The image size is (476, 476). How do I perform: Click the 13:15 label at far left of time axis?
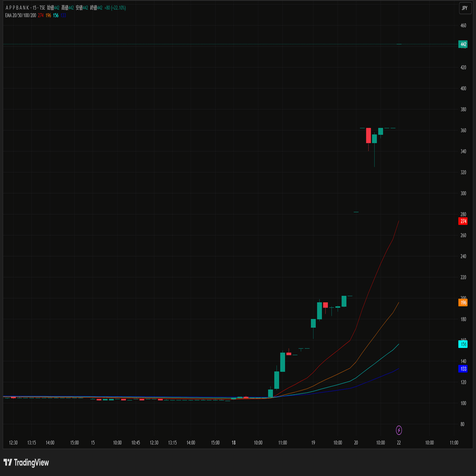click(32, 443)
